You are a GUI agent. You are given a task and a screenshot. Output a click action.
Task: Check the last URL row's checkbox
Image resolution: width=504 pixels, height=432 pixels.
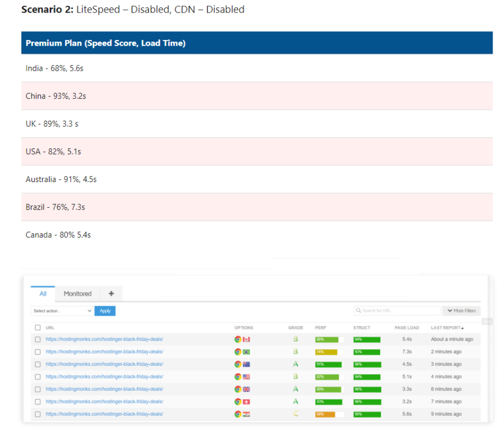(x=36, y=413)
